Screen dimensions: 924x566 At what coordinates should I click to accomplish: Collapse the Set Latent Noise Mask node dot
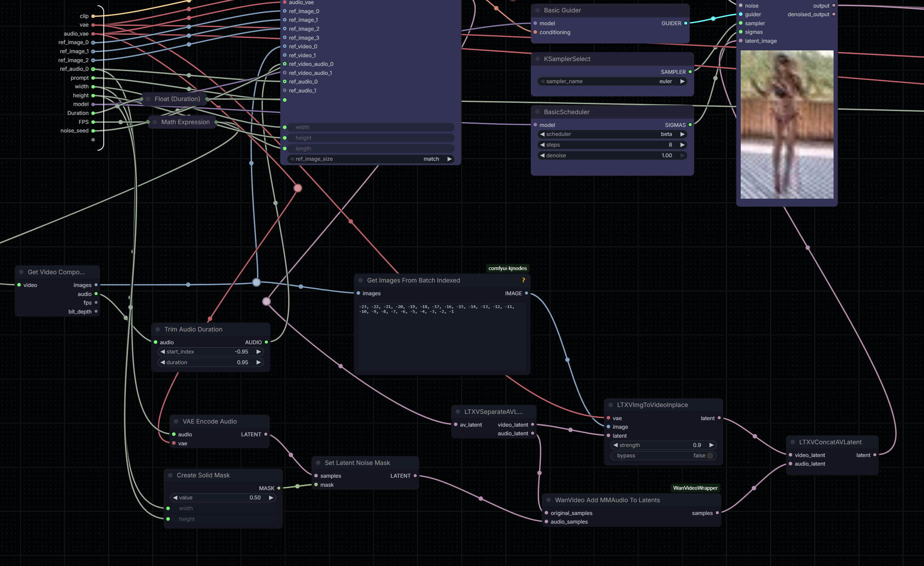click(318, 463)
